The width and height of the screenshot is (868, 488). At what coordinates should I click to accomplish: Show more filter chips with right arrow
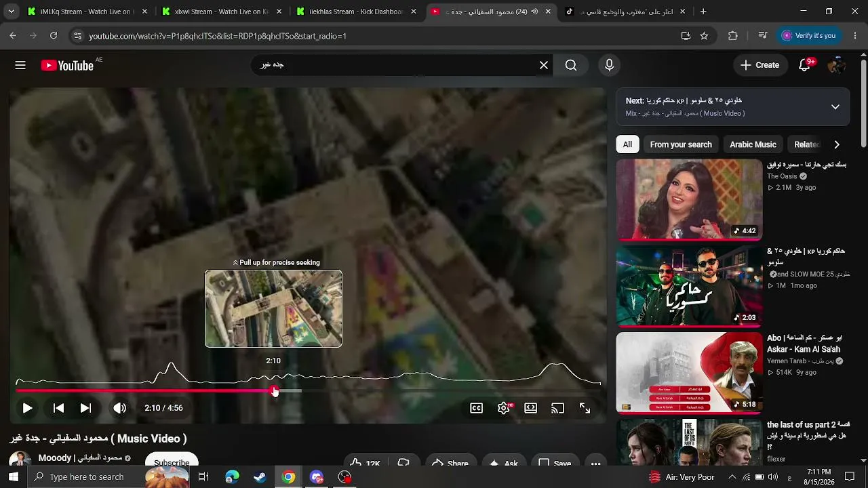(837, 144)
